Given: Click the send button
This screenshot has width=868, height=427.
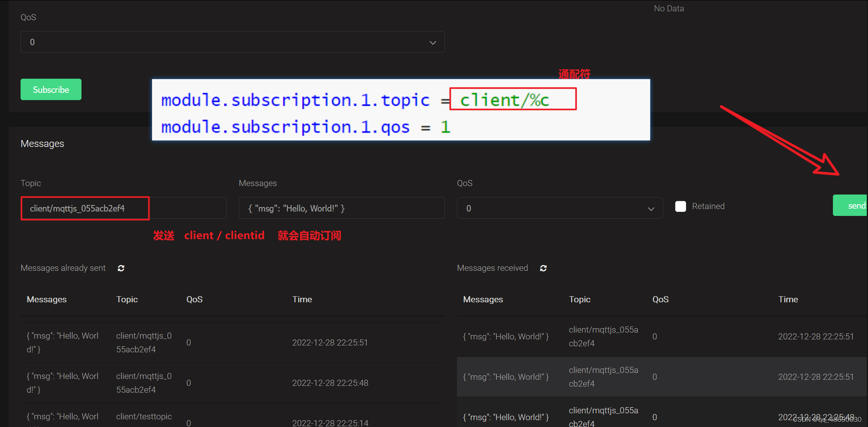Looking at the screenshot, I should coord(850,205).
